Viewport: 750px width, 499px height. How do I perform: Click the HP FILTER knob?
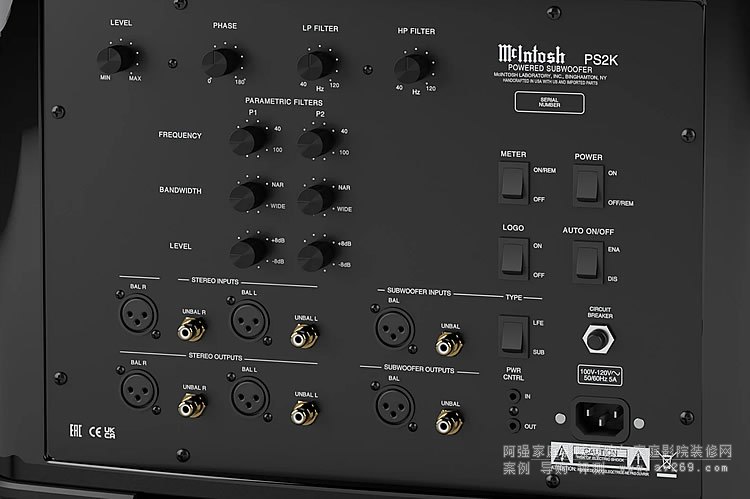click(408, 69)
